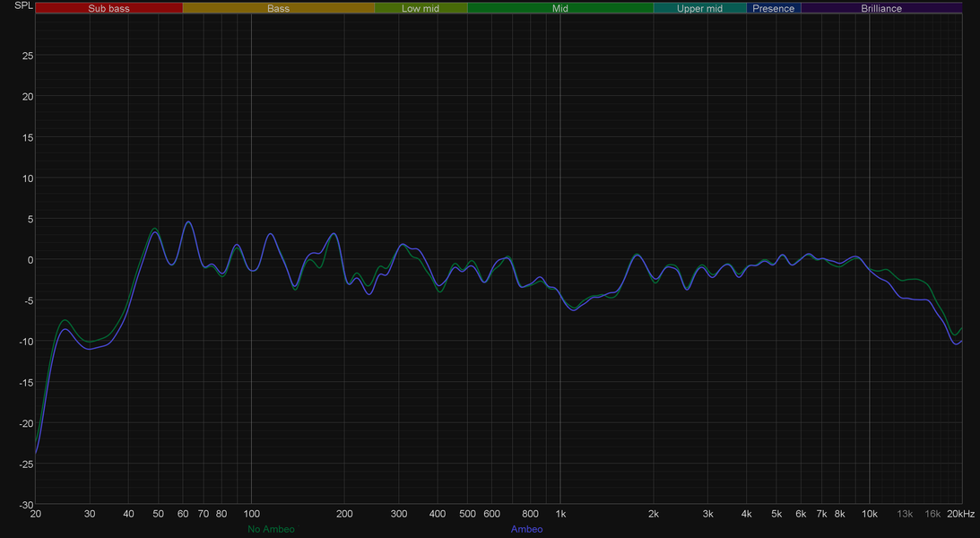Click the Presence band header
This screenshot has width=980, height=538.
click(x=773, y=8)
